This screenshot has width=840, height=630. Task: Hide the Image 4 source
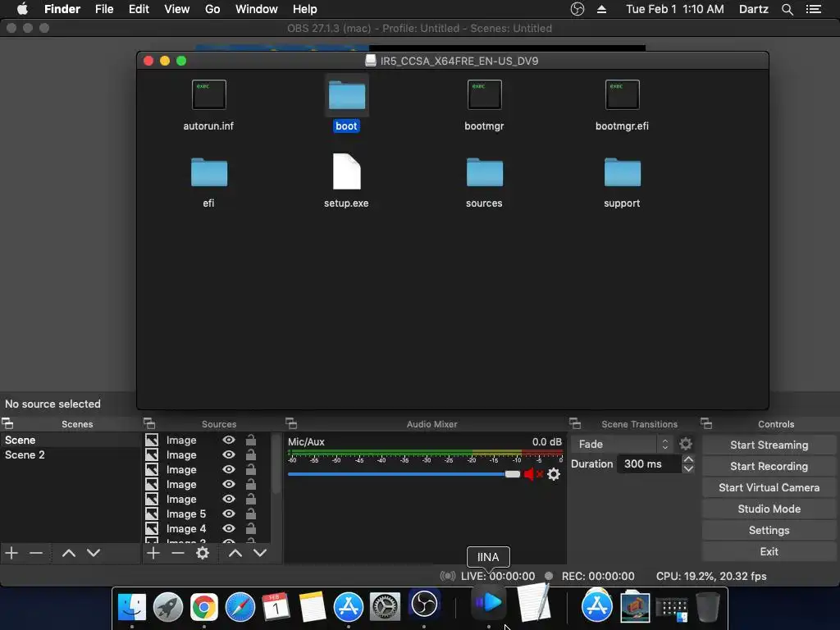(x=229, y=528)
